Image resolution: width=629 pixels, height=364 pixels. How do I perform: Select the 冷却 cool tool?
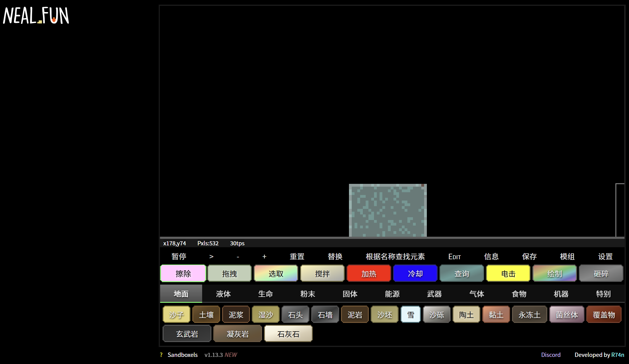[415, 273]
